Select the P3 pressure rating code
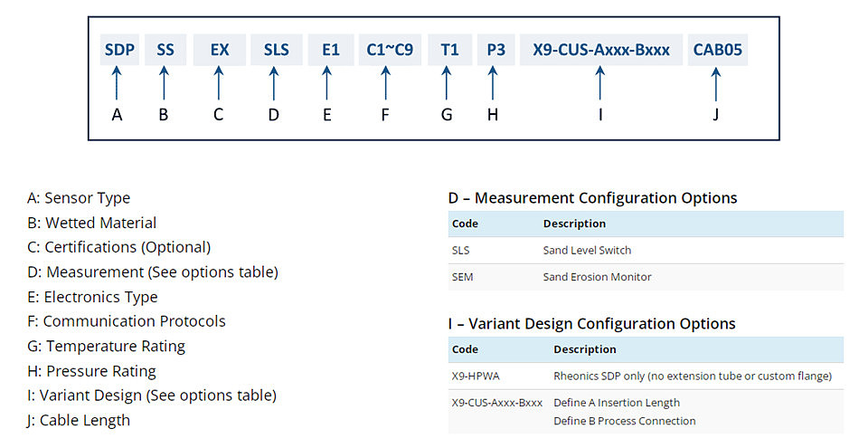 496,50
